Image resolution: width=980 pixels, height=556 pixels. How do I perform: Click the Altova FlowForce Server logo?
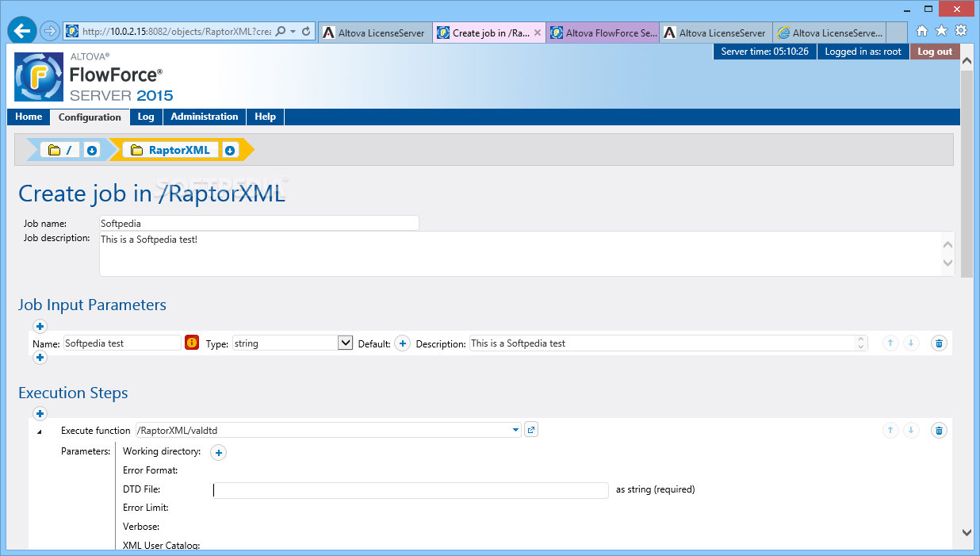click(x=94, y=77)
